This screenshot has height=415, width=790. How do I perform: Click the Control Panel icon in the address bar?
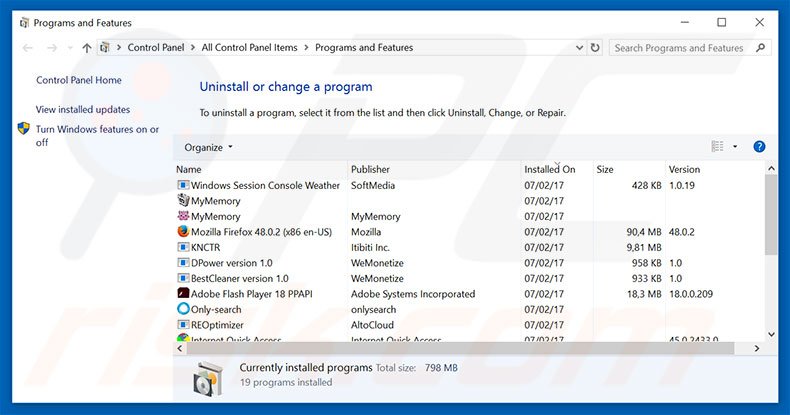tap(105, 47)
